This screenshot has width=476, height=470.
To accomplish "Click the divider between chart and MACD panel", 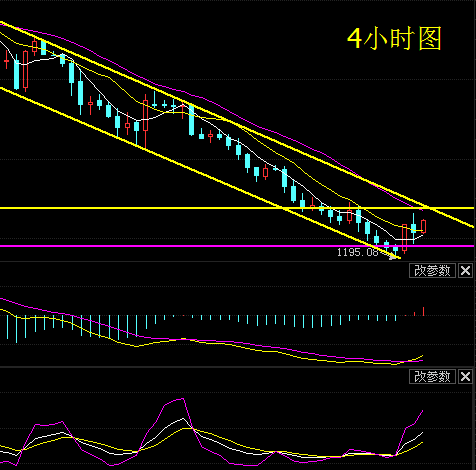I will [x=238, y=262].
